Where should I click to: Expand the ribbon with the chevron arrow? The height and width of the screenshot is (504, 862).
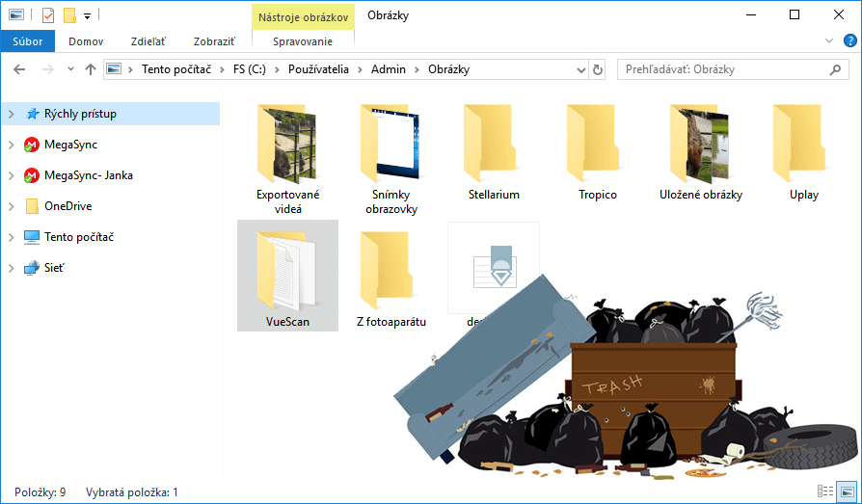tap(829, 41)
